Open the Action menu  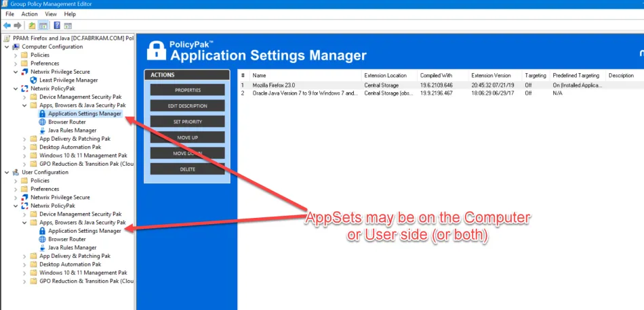point(29,14)
